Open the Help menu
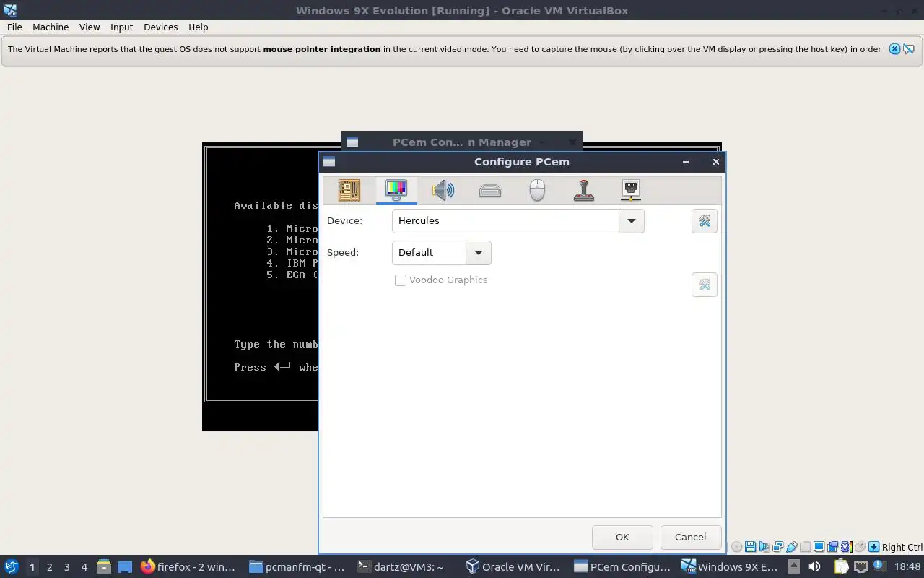The width and height of the screenshot is (924, 578). (198, 27)
